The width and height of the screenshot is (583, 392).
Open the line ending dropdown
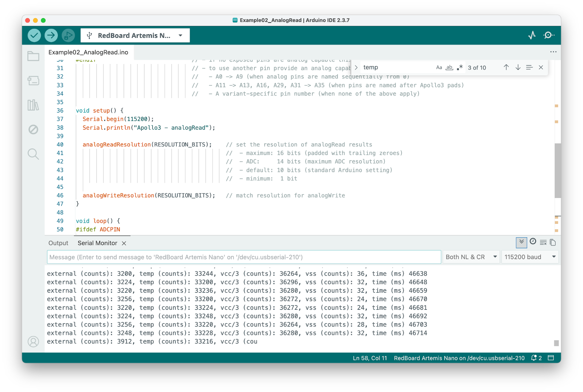471,257
